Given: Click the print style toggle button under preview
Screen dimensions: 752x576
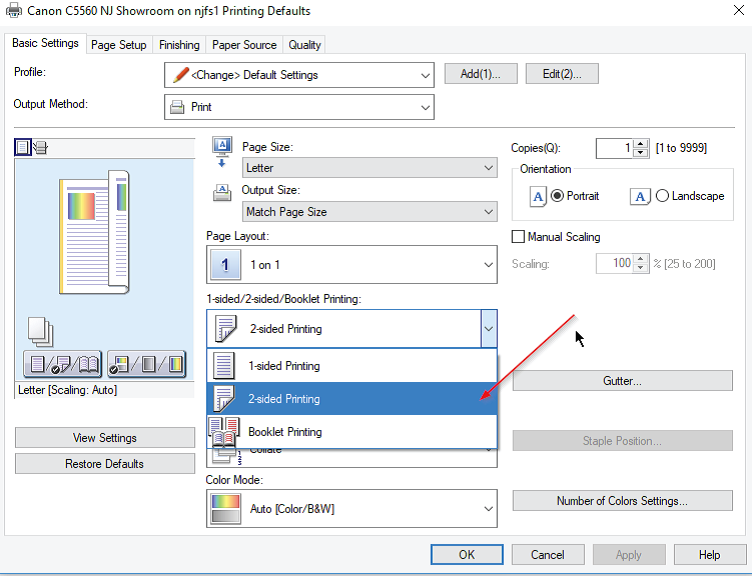Looking at the screenshot, I should tap(63, 365).
